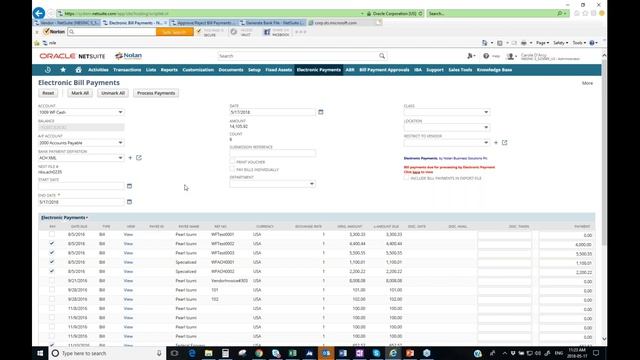The width and height of the screenshot is (640, 360).
Task: Enable the Pay Bills Individually checkbox
Action: click(232, 169)
